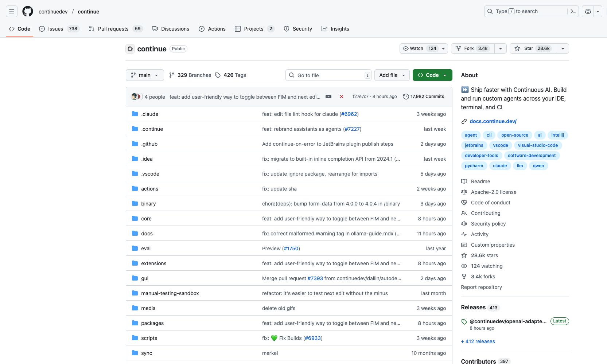Viewport: 607px width, 364px height.
Task: Open commit f27e7c7
Action: click(x=360, y=97)
